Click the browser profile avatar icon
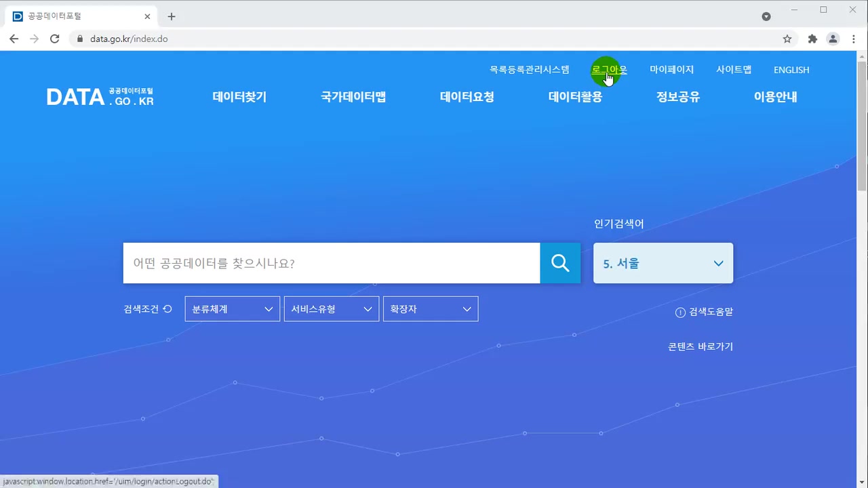Image resolution: width=868 pixels, height=488 pixels. (833, 39)
